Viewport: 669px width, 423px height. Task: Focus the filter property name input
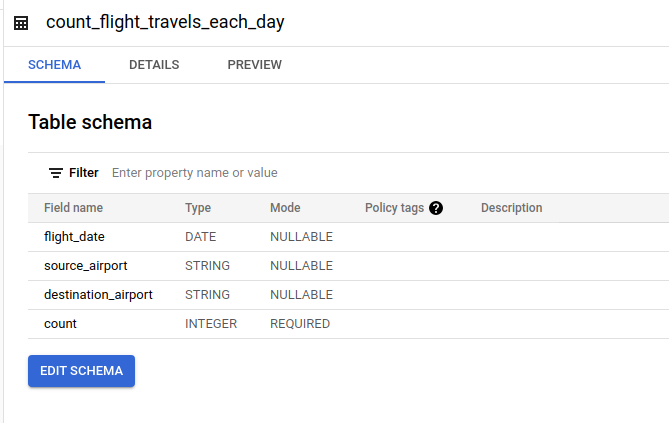click(300, 173)
